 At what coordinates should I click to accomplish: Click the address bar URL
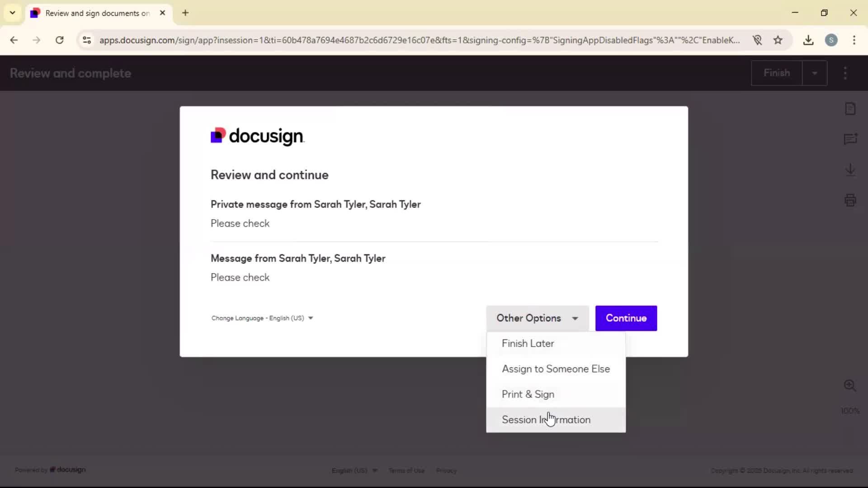pyautogui.click(x=420, y=40)
